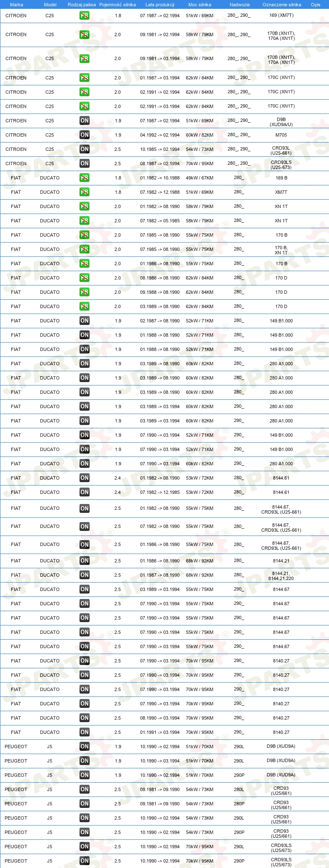Click petrol icon in Fiat '170 B, XN 1T' row
329x868 pixels.
84,249
